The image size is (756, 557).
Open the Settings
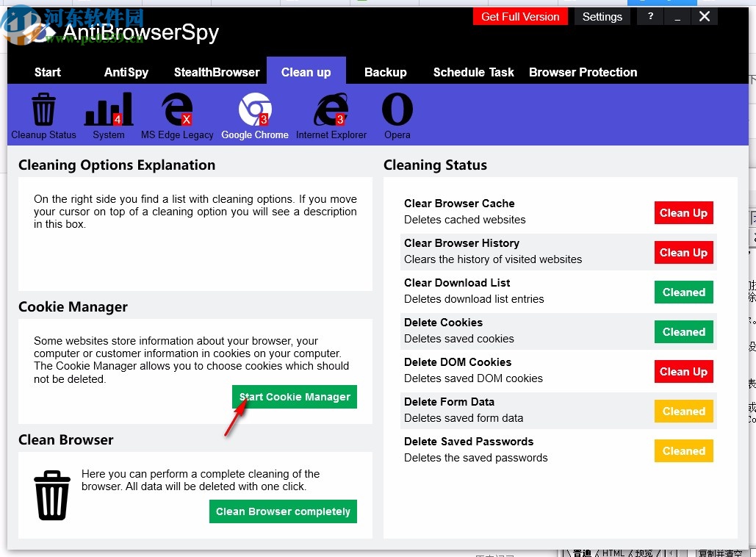tap(602, 16)
